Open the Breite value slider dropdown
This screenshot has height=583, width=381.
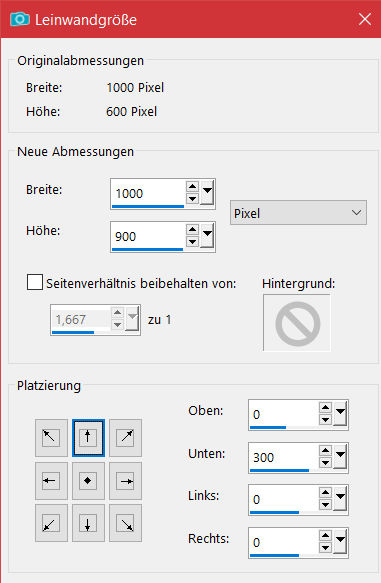pyautogui.click(x=207, y=193)
